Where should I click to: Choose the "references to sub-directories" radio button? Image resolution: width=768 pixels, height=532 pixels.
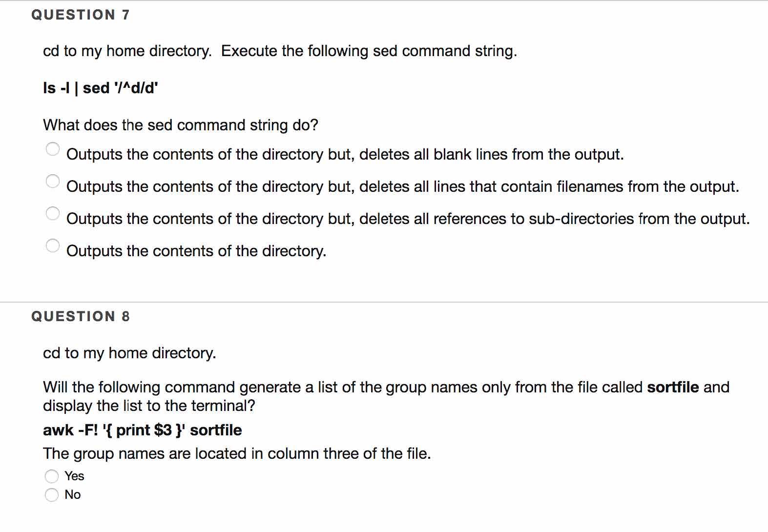tap(53, 213)
